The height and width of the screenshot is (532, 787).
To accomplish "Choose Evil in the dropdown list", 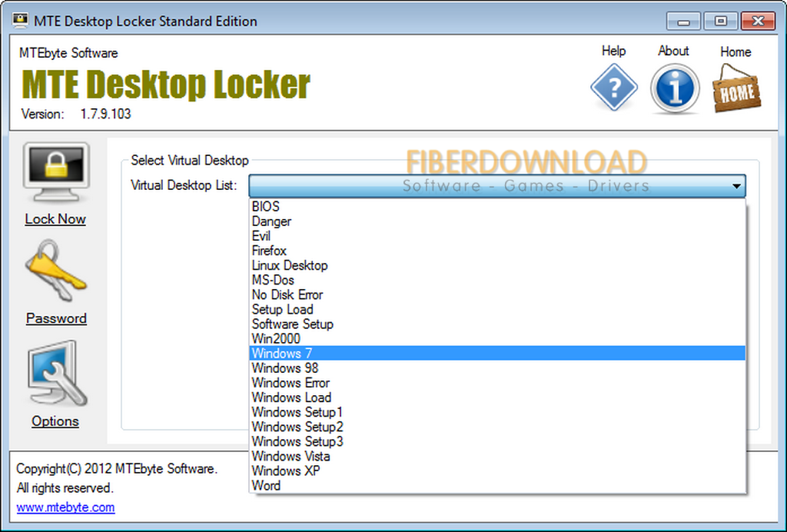I will pos(497,236).
